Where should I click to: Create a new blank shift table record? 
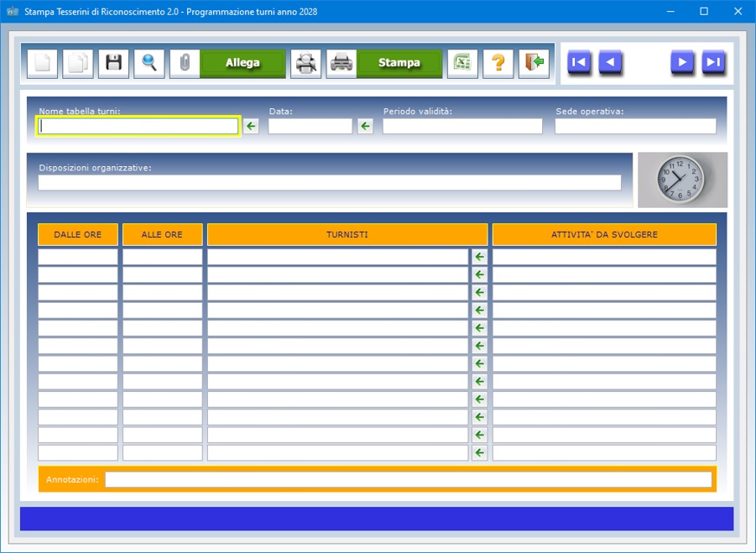click(42, 63)
